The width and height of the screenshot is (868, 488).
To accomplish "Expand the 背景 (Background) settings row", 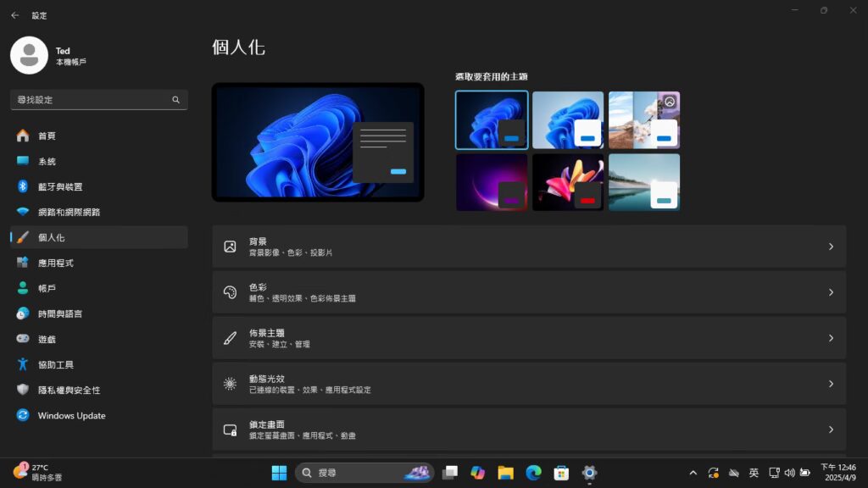I will click(529, 247).
